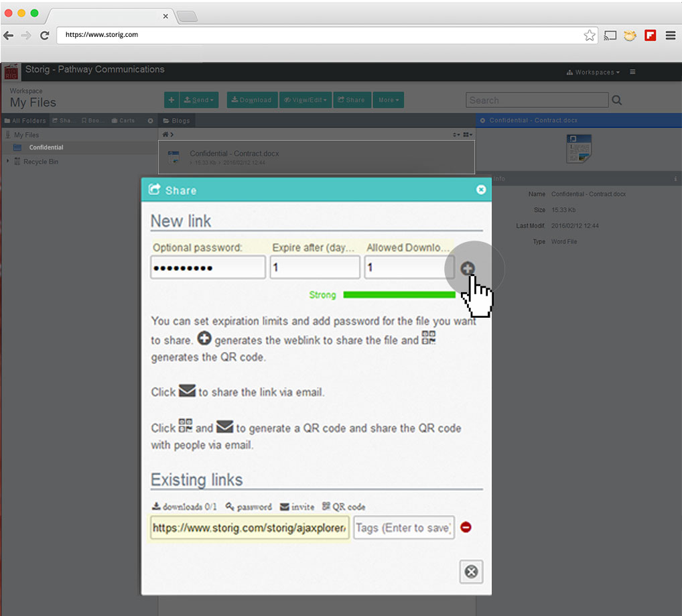Click the Flipboard extension icon
The width and height of the screenshot is (682, 616).
[651, 36]
